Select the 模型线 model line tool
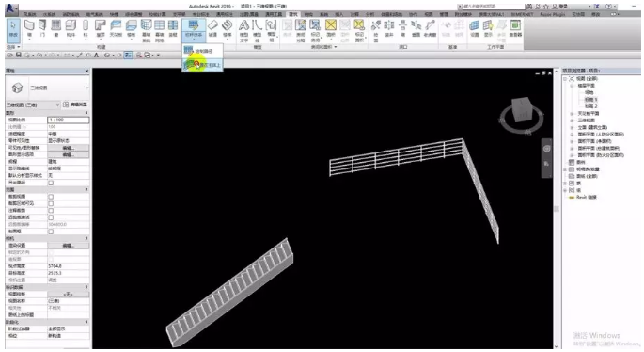The width and height of the screenshot is (644, 352). click(x=257, y=31)
